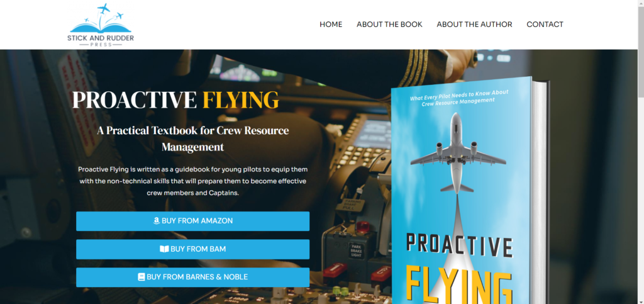Click the Stick and Rudder Press logo
Viewport: 644px width, 304px height.
101,25
